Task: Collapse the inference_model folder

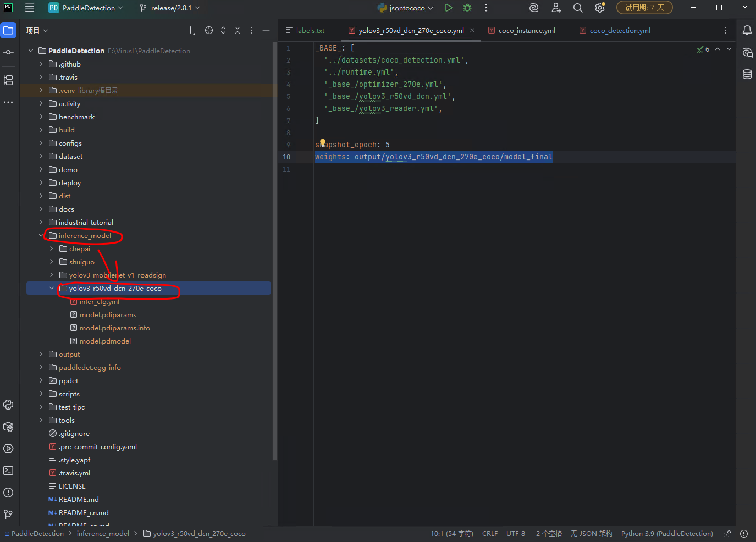Action: pos(41,236)
